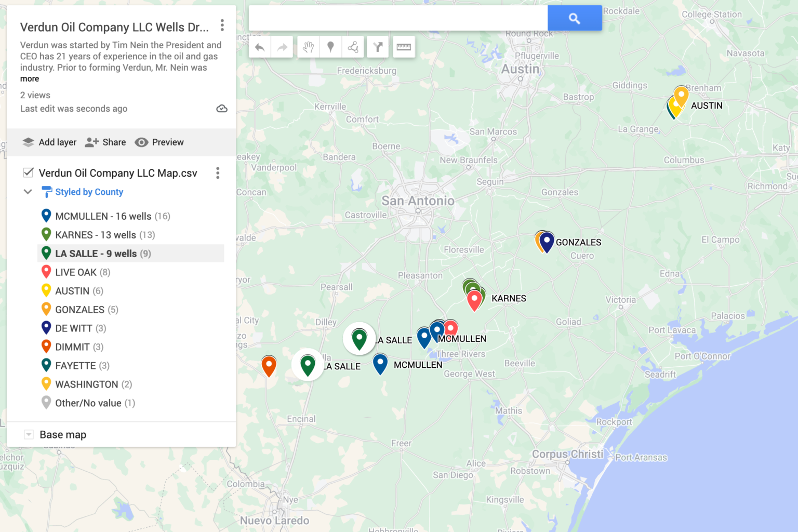The image size is (798, 532).
Task: Open the map title options menu
Action: click(x=222, y=25)
